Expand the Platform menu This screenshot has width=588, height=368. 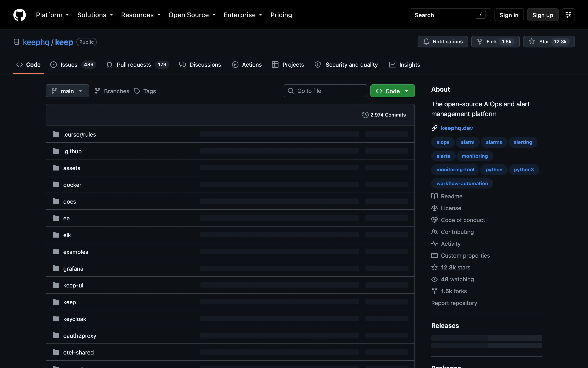click(x=52, y=15)
